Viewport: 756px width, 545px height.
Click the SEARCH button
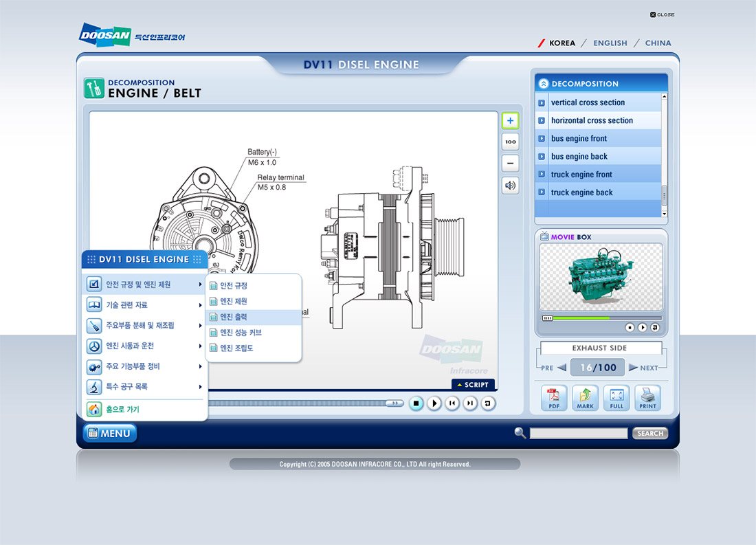(650, 433)
